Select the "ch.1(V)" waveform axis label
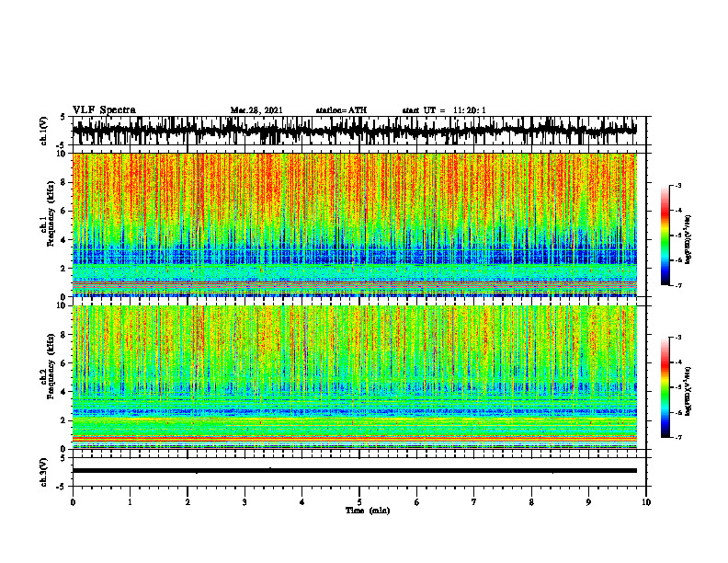Image resolution: width=728 pixels, height=563 pixels. 44,132
